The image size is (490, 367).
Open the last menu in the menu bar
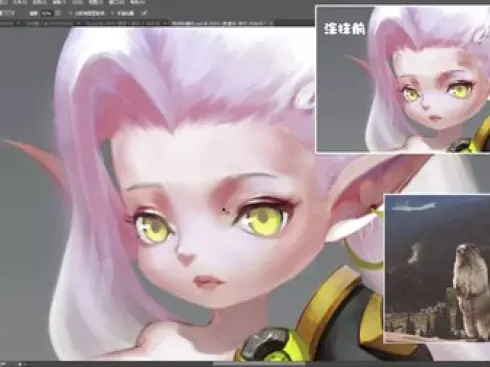tap(137, 2)
